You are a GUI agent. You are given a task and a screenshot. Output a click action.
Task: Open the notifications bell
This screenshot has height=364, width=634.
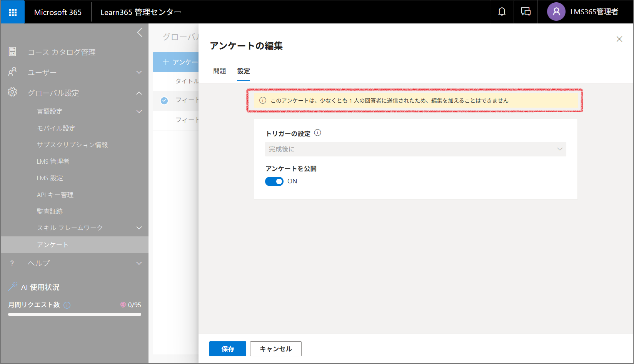tap(502, 12)
